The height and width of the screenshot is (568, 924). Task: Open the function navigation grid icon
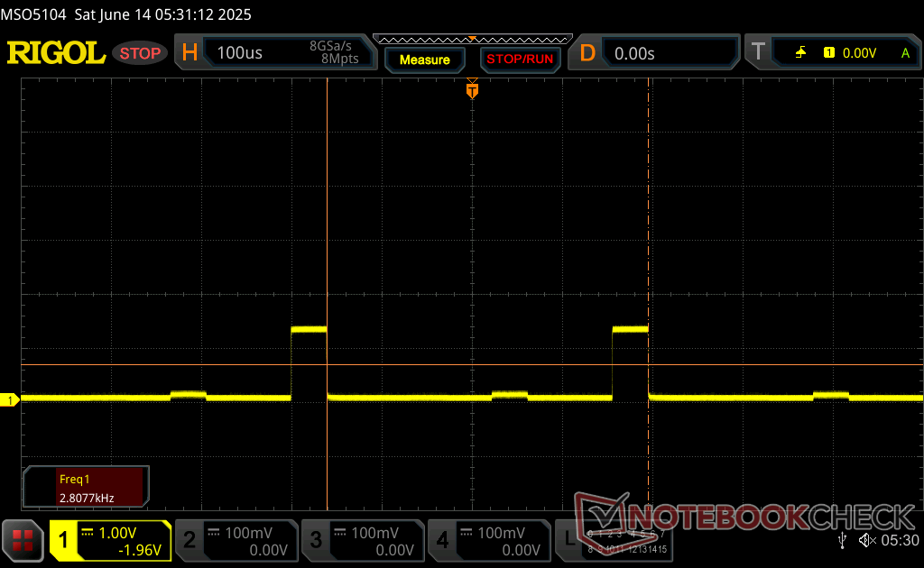[23, 540]
